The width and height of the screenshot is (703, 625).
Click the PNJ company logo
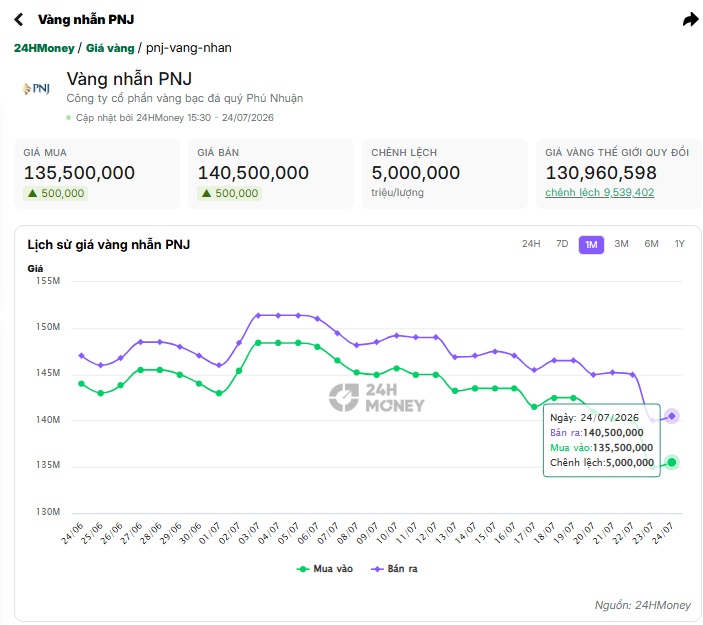[37, 89]
